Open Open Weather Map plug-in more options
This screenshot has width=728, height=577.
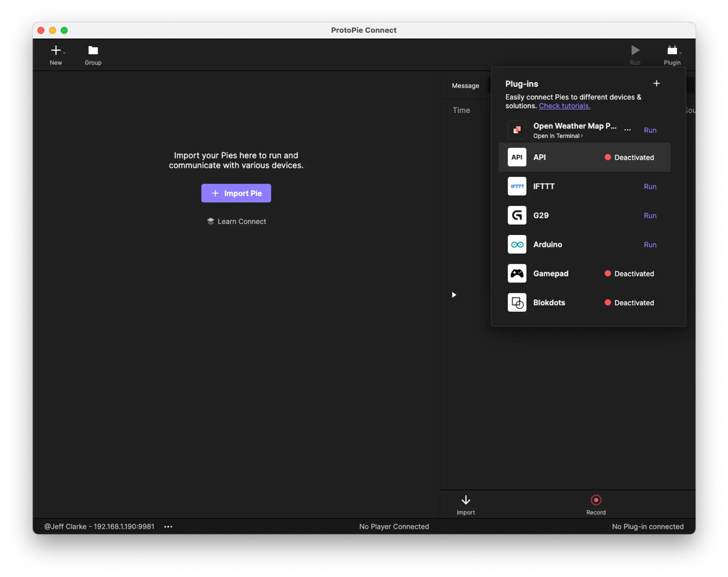(628, 130)
